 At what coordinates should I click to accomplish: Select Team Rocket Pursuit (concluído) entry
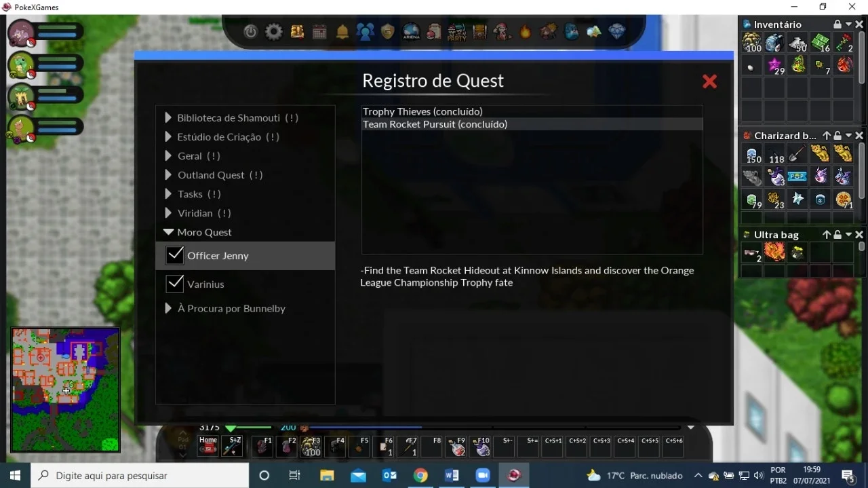click(x=532, y=124)
